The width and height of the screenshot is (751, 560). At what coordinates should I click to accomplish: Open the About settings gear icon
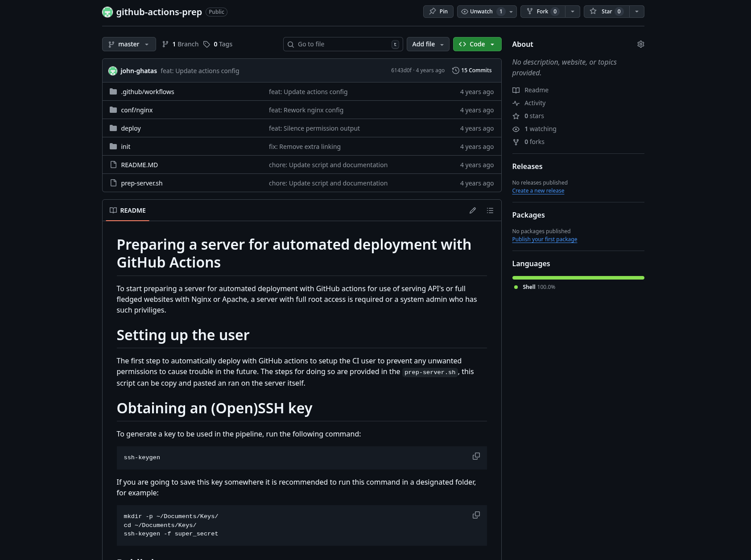(640, 44)
